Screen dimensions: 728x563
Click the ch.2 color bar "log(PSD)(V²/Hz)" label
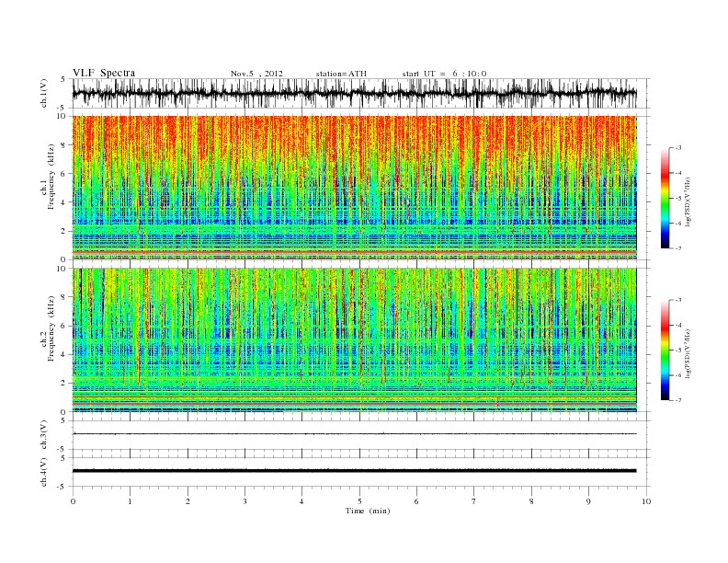tap(688, 353)
